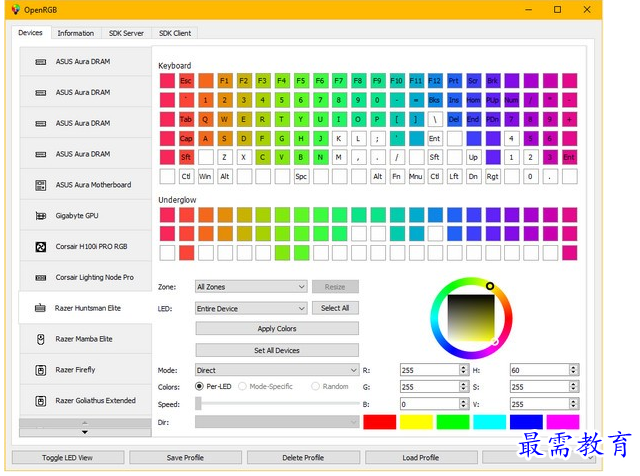Select the Razer Huntsman Elite keyboard icon
The image size is (640, 476).
pos(40,308)
